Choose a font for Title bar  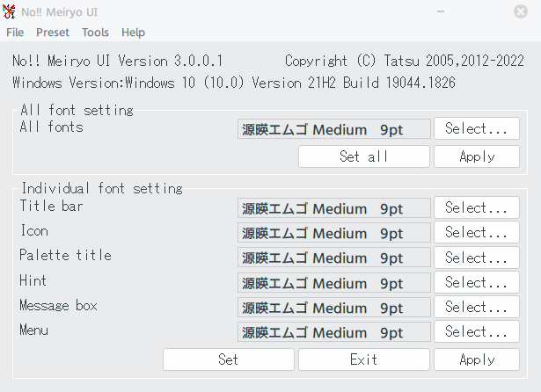(x=476, y=208)
